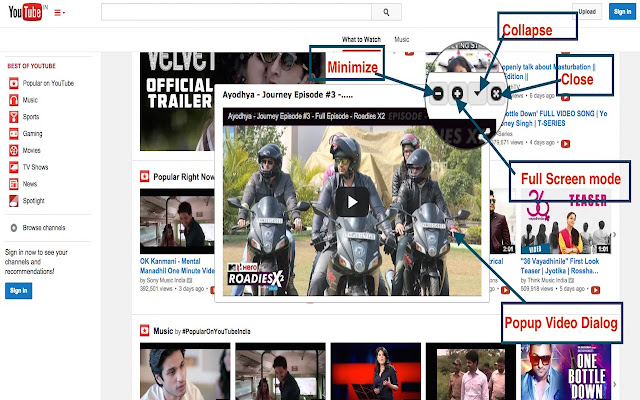Click the magnifier search button
Screen dimensions: 640x400
pos(386,12)
